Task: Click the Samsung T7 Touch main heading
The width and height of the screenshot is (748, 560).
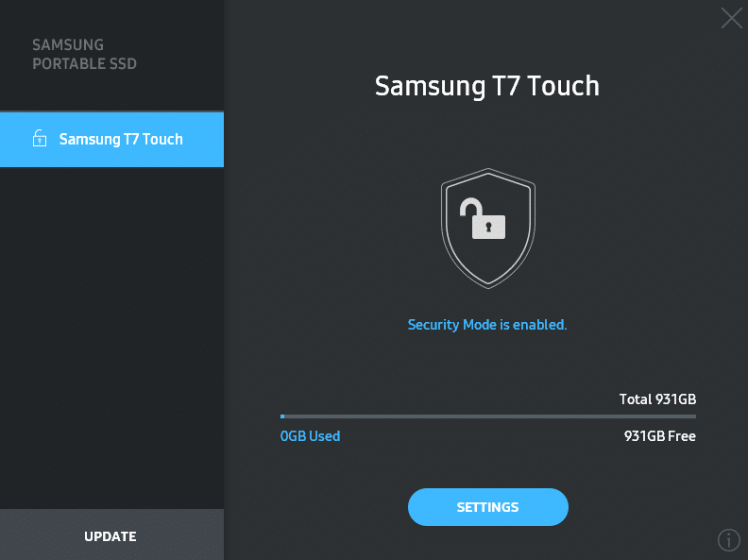Action: 487,86
